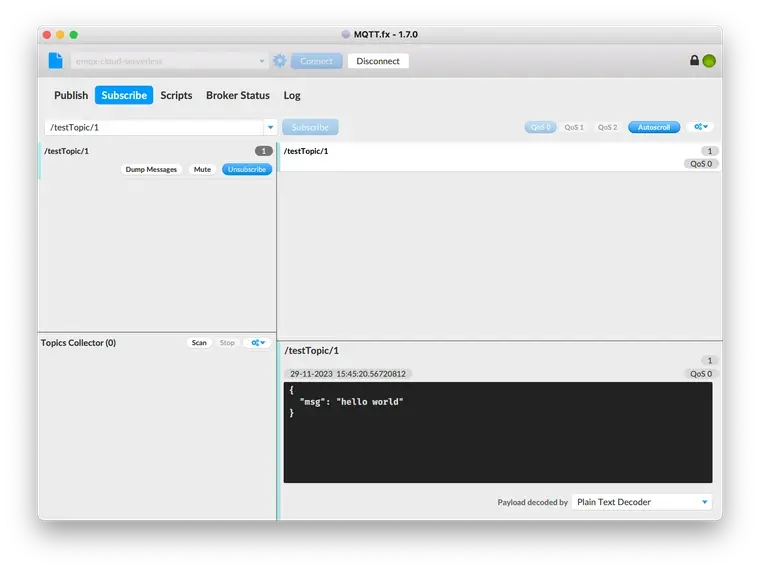Click the blue connection profile file icon

click(56, 61)
